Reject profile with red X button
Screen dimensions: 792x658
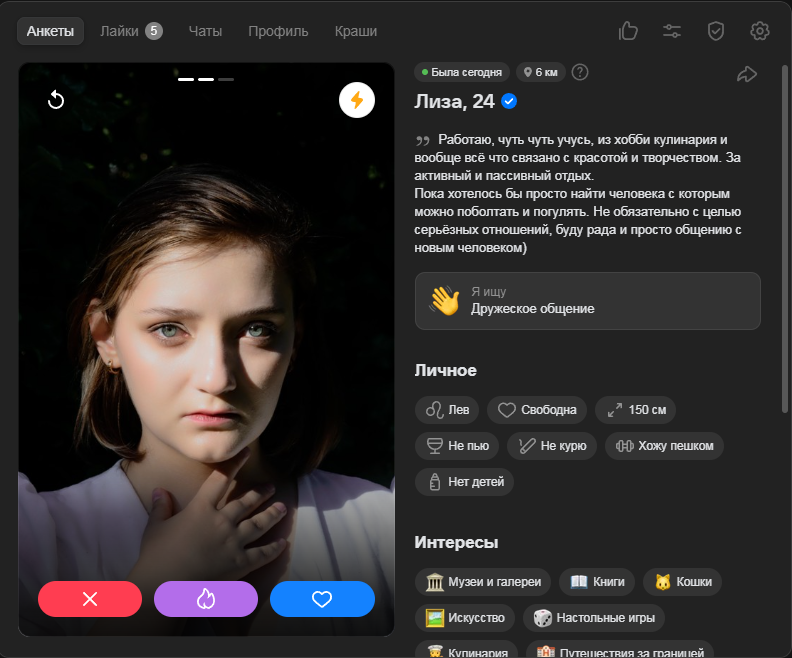(x=90, y=599)
